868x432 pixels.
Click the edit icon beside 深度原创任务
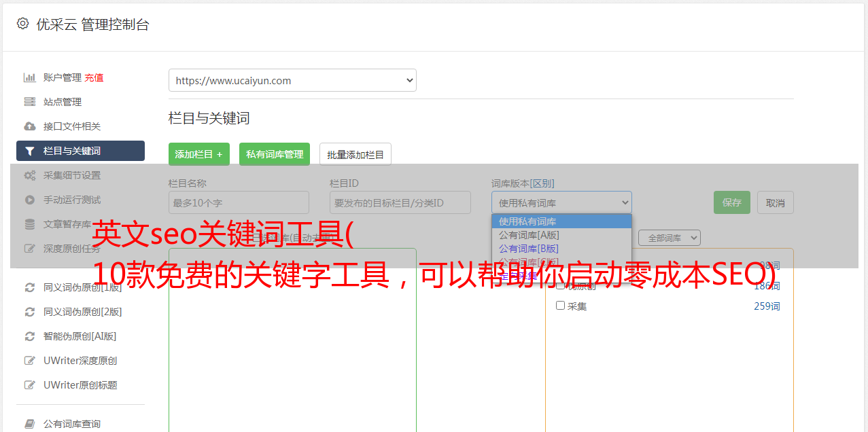pos(29,249)
